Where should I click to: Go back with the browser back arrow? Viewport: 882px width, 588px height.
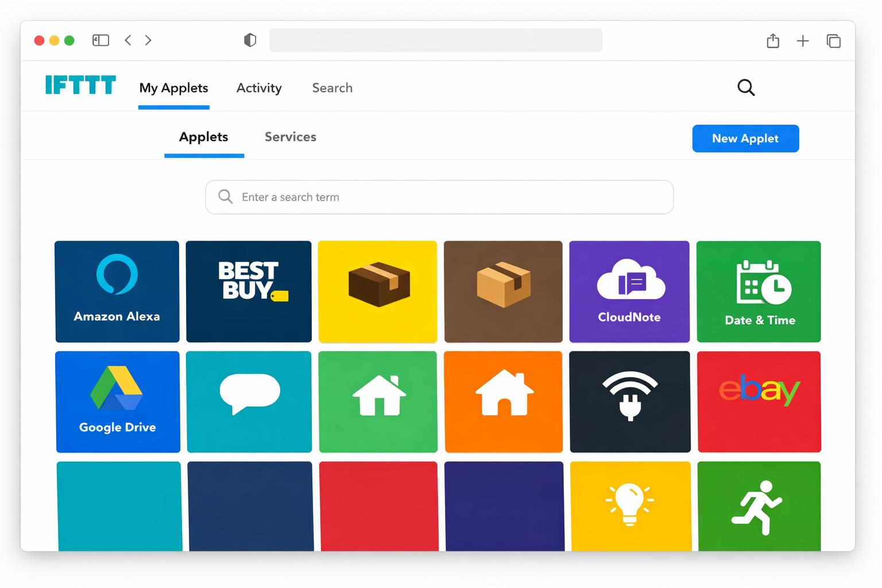coord(128,40)
